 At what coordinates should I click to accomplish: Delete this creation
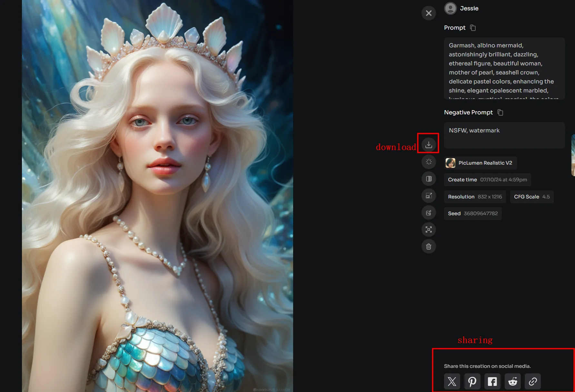429,246
